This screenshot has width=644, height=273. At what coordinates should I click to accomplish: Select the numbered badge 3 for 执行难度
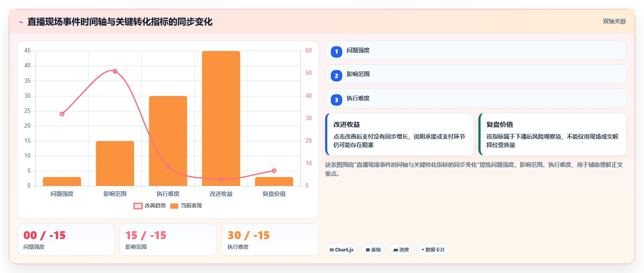(x=337, y=100)
